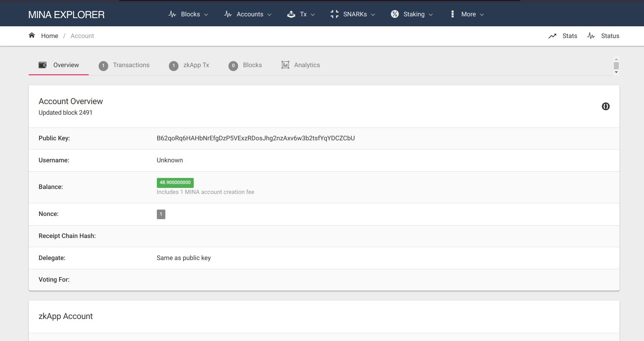Click the More vertical dots icon
Screen dimensions: 644x341
coord(452,14)
